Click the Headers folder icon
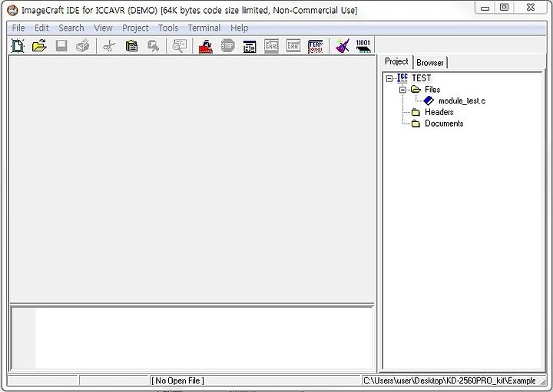The image size is (553, 392). (416, 112)
